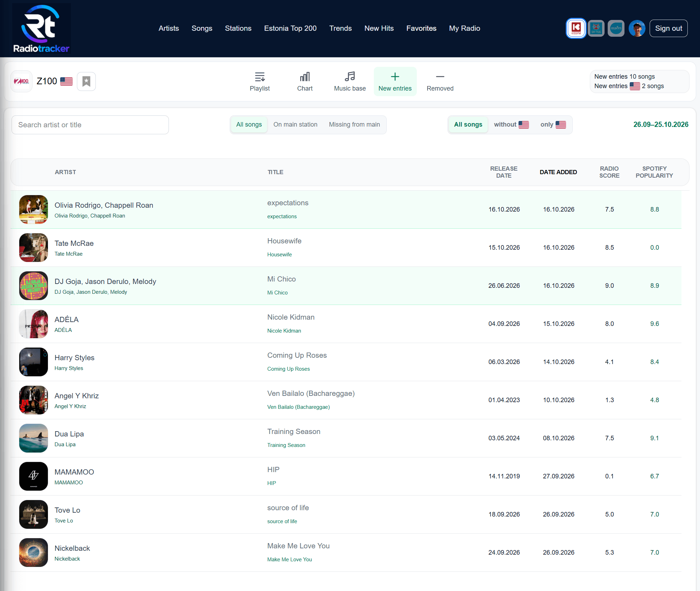Open the 26.09–25.10.2026 date range

[660, 124]
